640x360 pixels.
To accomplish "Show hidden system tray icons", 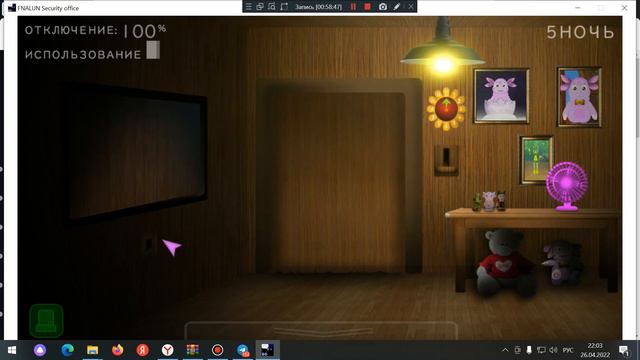I will tap(505, 350).
